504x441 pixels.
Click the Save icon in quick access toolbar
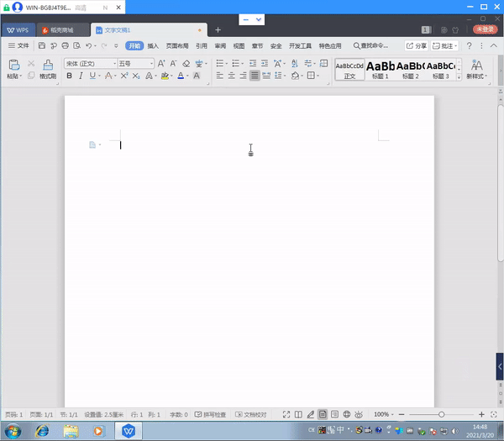42,45
